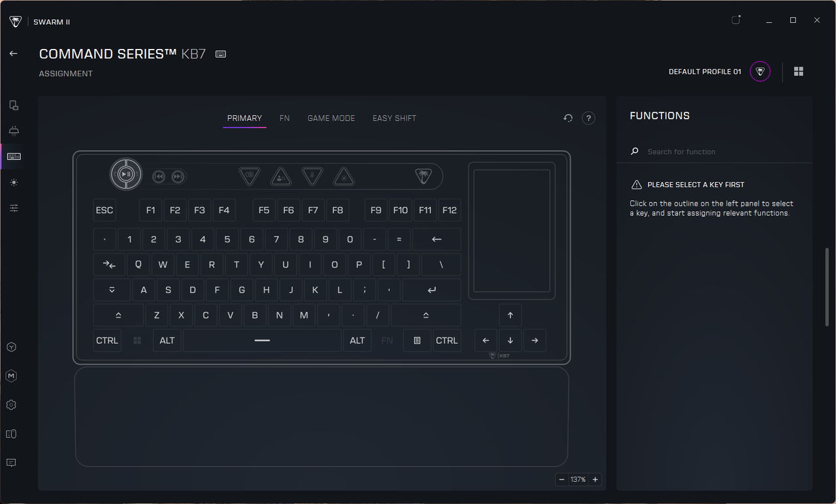Click the notification icon in the title bar
Viewport: 836px width, 504px height.
(x=736, y=20)
